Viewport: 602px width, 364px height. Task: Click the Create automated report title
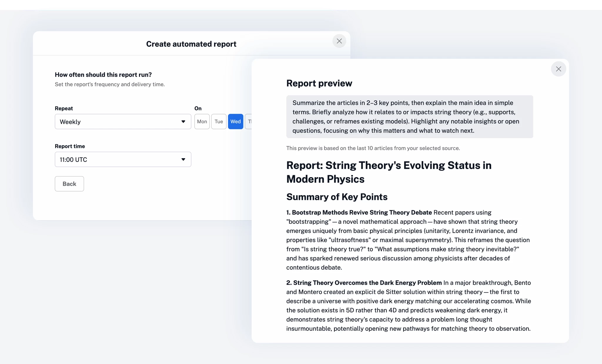coord(191,44)
